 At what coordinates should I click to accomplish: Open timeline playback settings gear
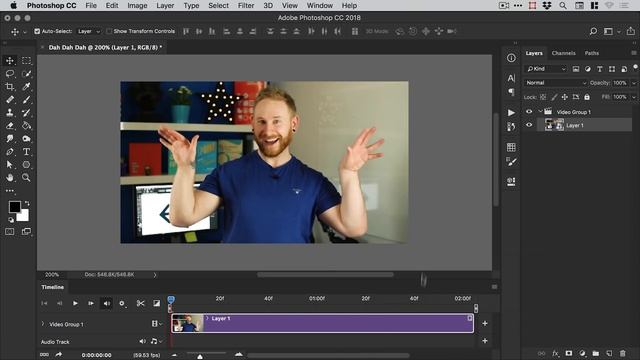(122, 303)
